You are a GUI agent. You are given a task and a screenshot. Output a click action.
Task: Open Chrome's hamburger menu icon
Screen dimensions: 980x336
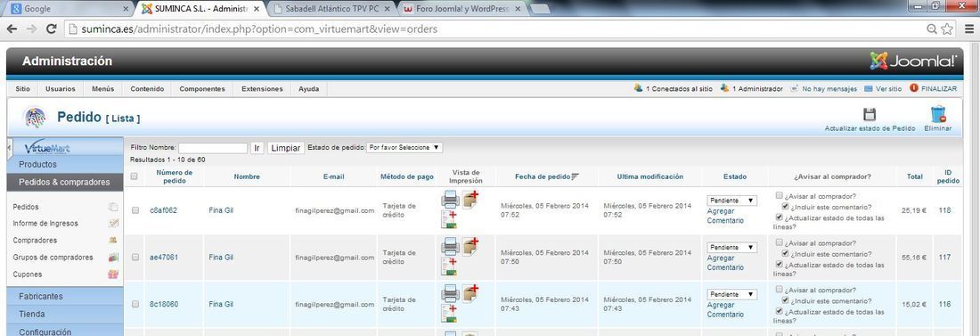point(968,29)
